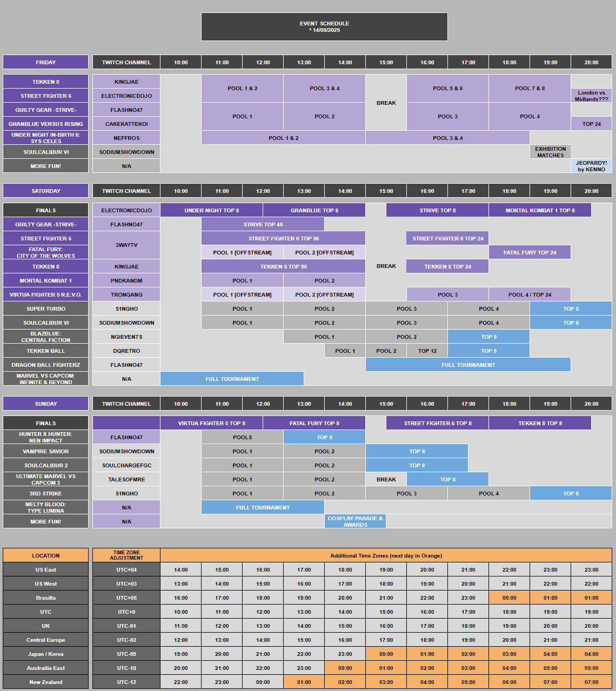Select the ULTIMATE MARVEL VS CAPCOM 3 label
Viewport: 616px width, 691px height.
click(46, 479)
